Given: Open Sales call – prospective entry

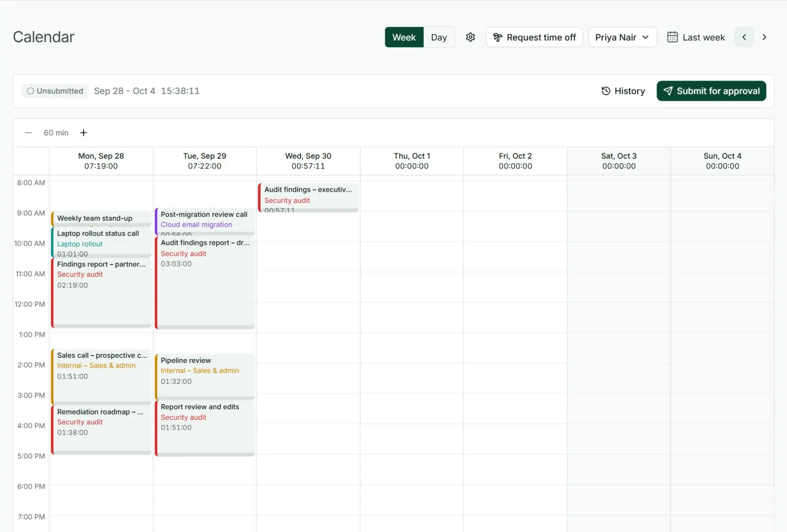Looking at the screenshot, I should tap(102, 376).
